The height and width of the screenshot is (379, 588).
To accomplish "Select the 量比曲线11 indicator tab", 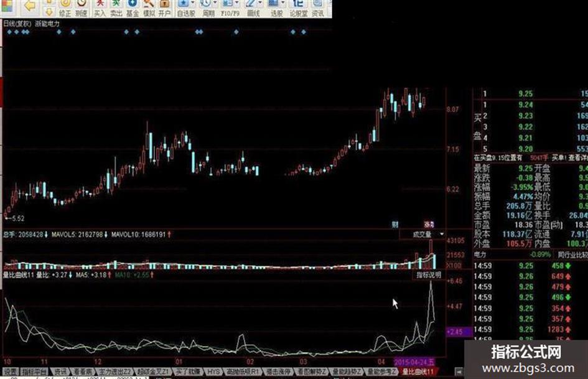I will [418, 372].
